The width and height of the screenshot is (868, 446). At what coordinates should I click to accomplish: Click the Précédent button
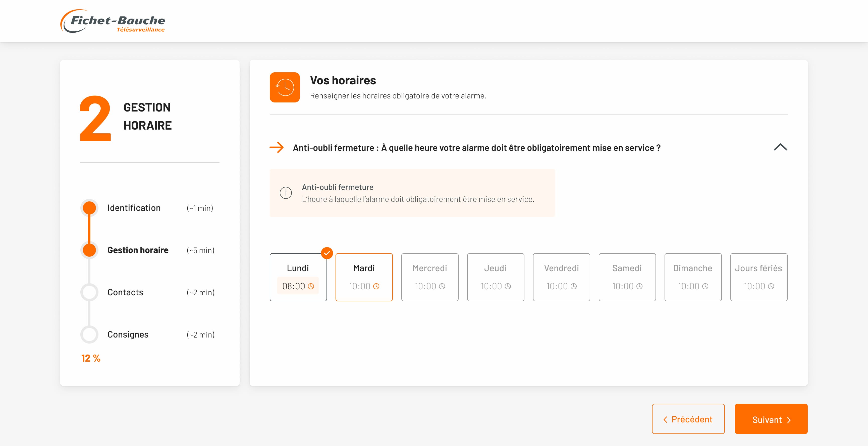tap(688, 419)
